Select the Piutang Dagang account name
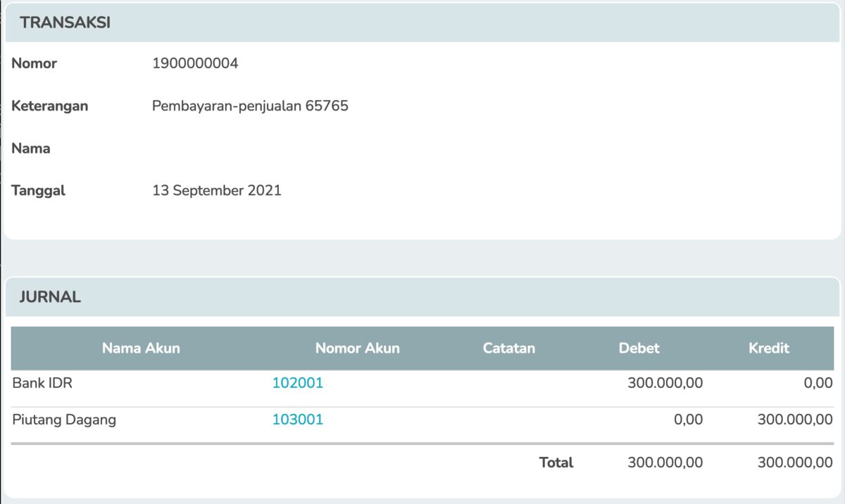Image resolution: width=845 pixels, height=504 pixels. pyautogui.click(x=64, y=420)
